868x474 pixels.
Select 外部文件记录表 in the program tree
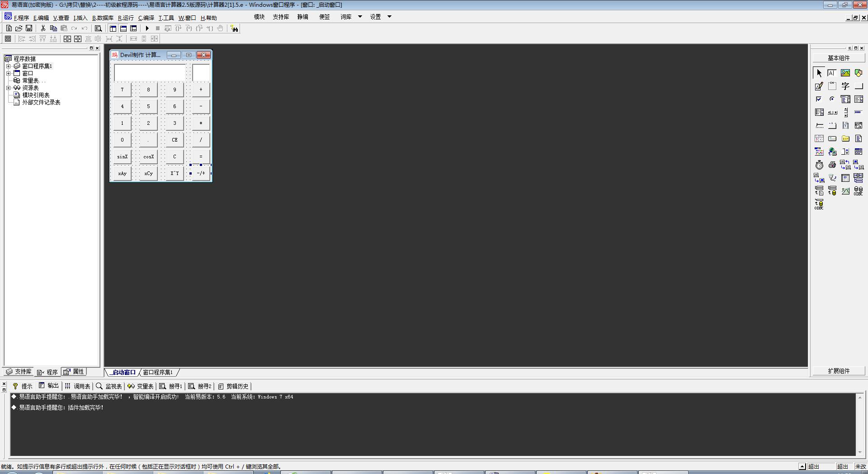[x=41, y=102]
